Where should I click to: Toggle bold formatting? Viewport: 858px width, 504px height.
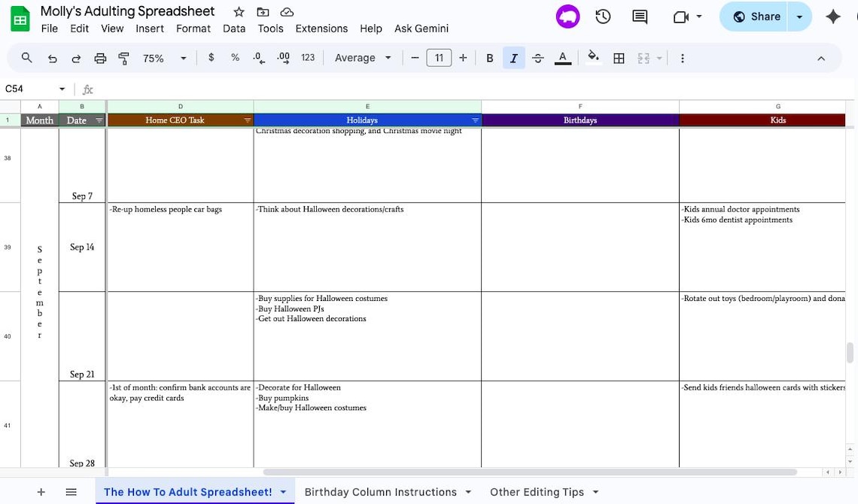(x=490, y=58)
